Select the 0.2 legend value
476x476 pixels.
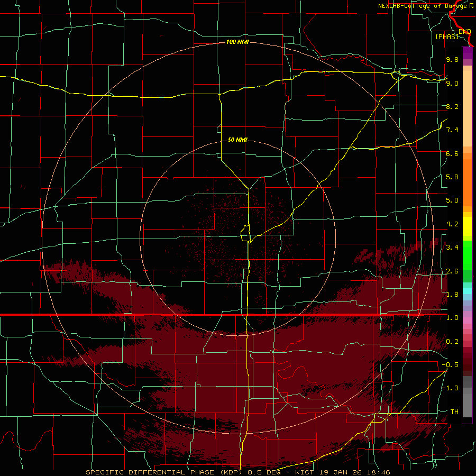[x=452, y=342]
